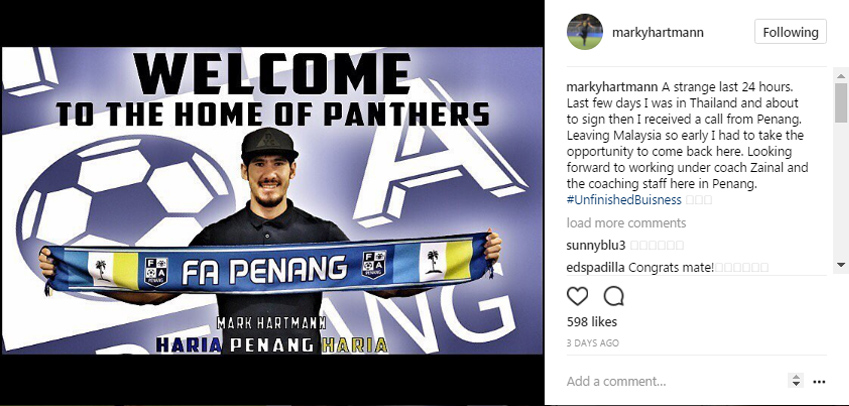Viewport: 849px width, 406px height.
Task: Open commenter sunnyblu3's profile
Action: 596,245
